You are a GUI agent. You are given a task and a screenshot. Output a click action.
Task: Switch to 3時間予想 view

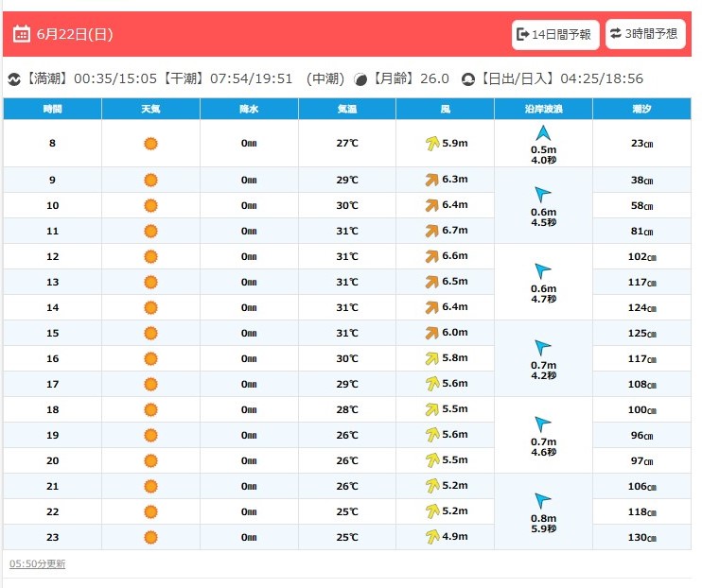pyautogui.click(x=645, y=34)
